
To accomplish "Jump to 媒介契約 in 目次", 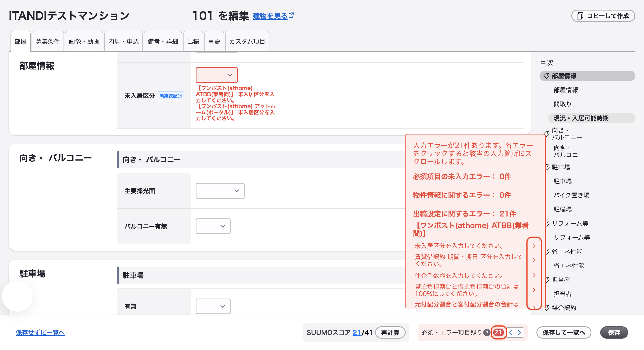I will click(x=564, y=308).
